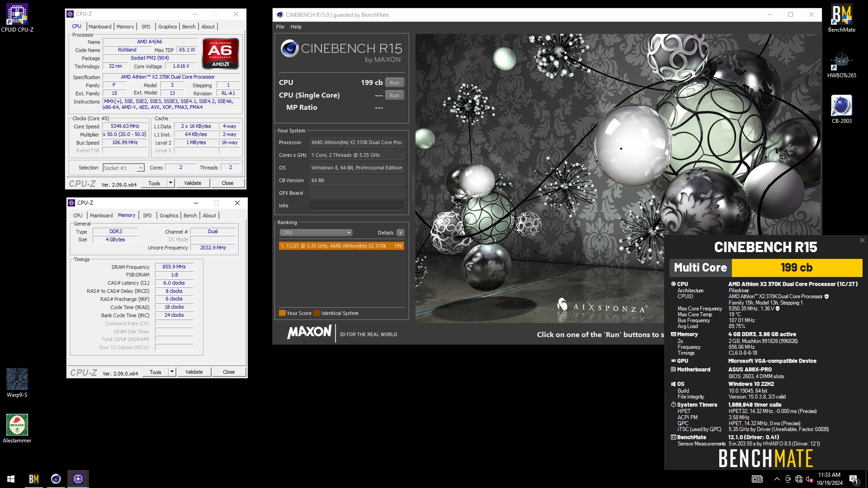Open the Aleslammer desktop icon

click(17, 429)
